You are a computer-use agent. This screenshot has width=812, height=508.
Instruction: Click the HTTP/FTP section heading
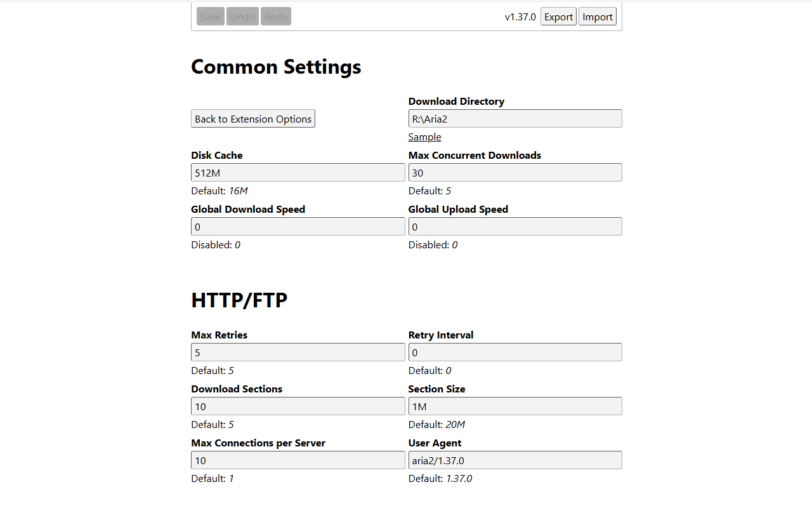(239, 300)
